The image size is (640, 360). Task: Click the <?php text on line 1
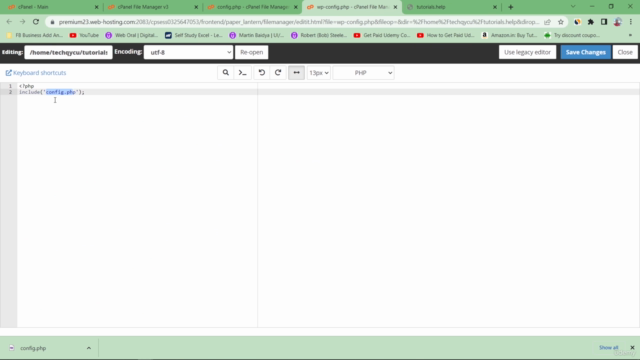click(x=27, y=86)
